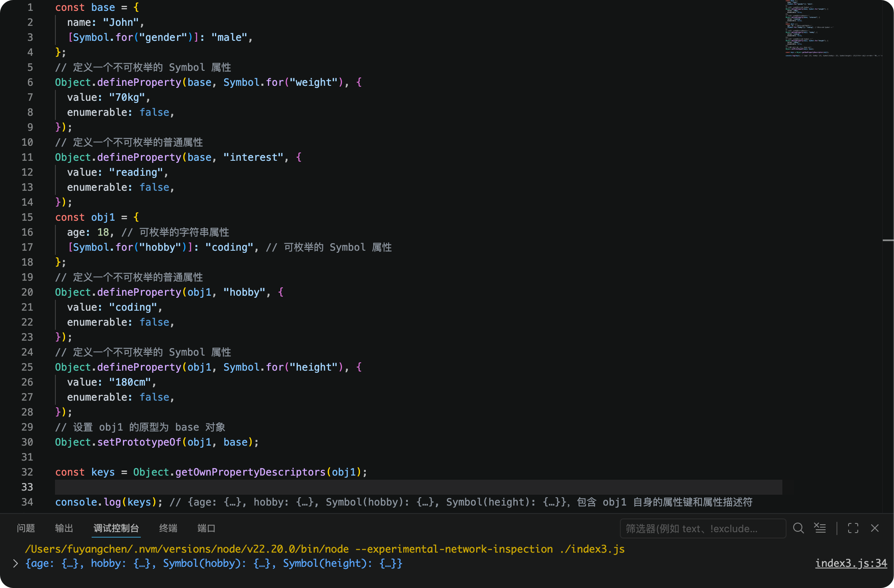The width and height of the screenshot is (894, 588).
Task: Click the Symbol.for("gender") property line
Action: [x=160, y=37]
